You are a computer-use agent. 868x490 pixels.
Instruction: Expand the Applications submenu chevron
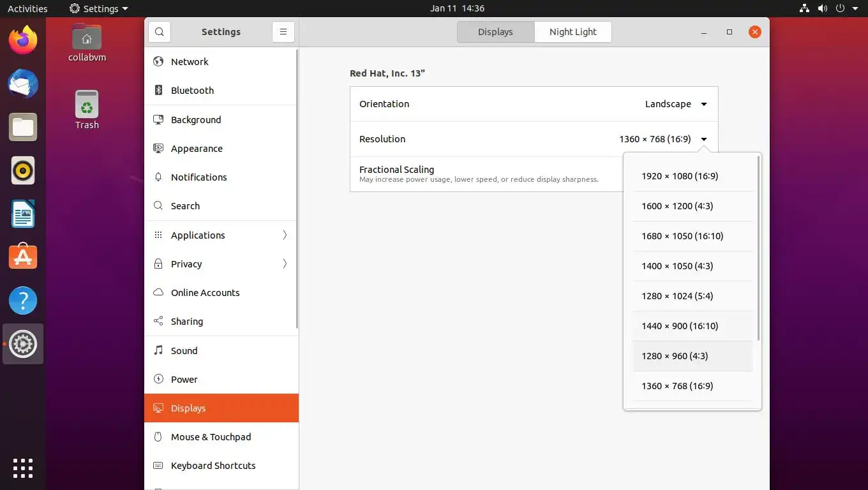pyautogui.click(x=285, y=235)
